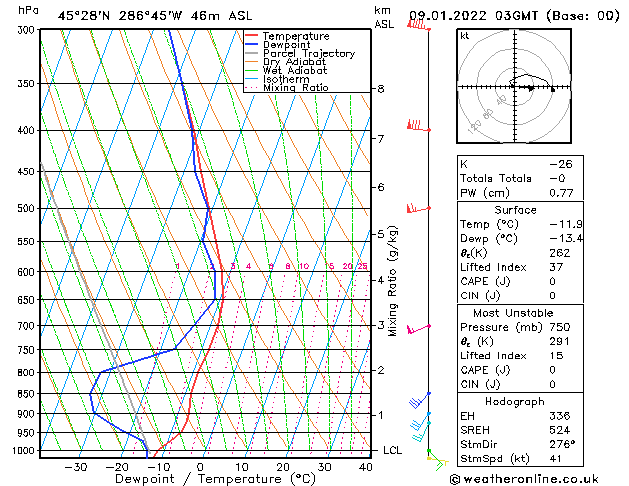Click the Surface section heading

point(515,210)
